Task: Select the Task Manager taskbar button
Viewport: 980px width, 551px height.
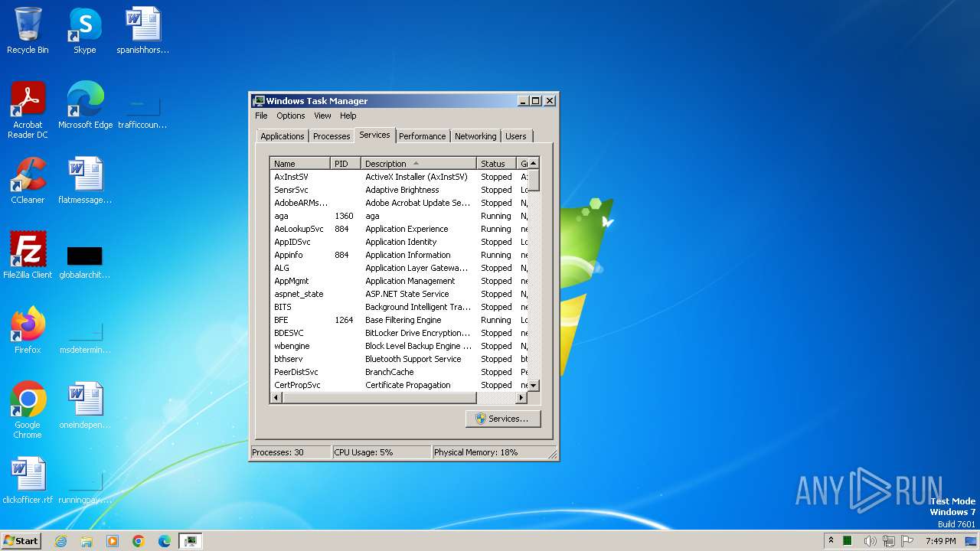Action: 191,541
